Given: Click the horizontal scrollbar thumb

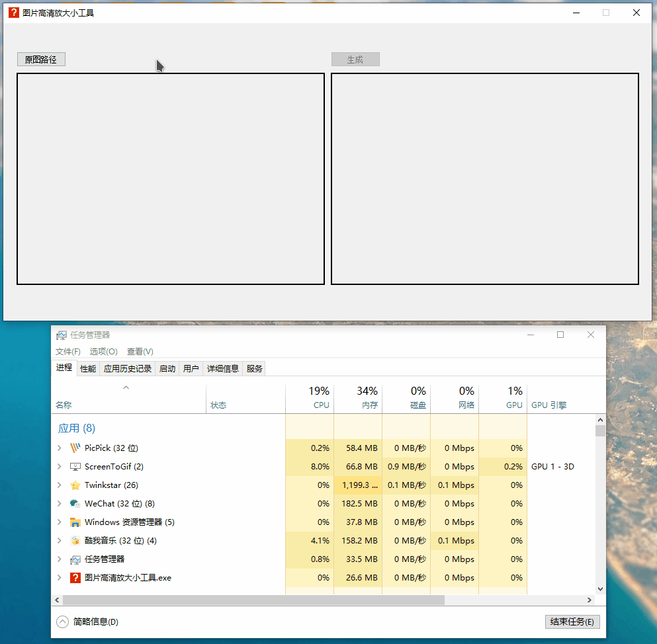Looking at the screenshot, I should 253,600.
